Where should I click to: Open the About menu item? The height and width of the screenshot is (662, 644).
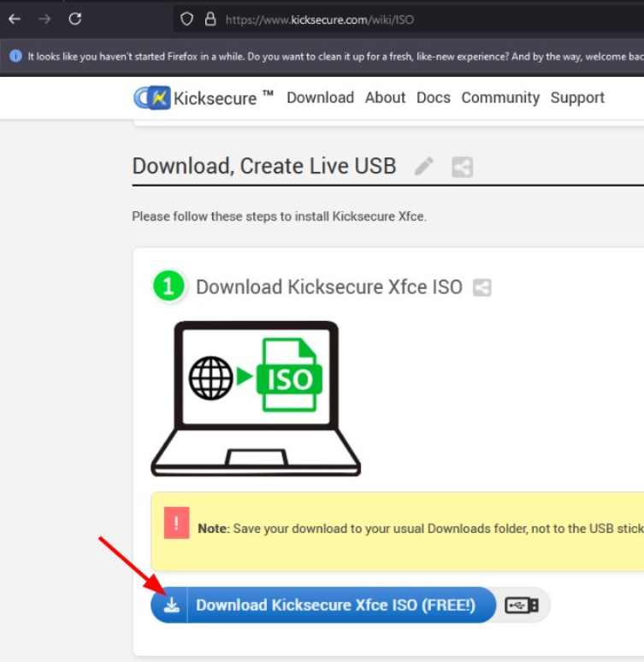coord(385,98)
